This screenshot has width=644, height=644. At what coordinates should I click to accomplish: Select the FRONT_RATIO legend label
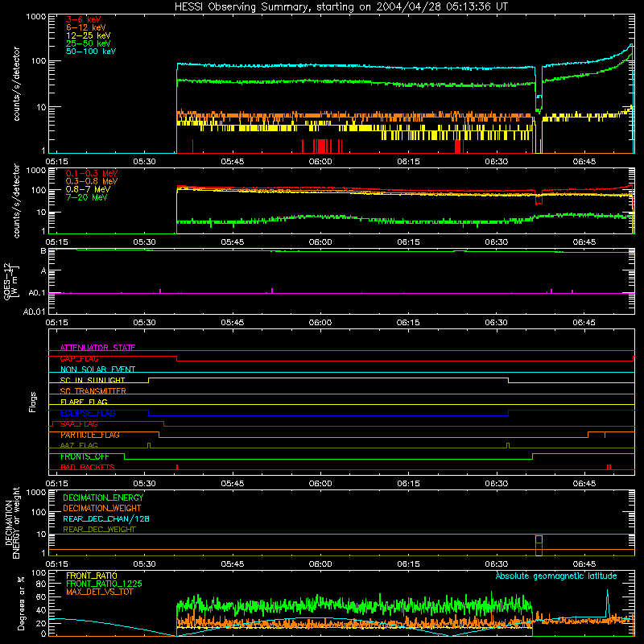click(92, 576)
